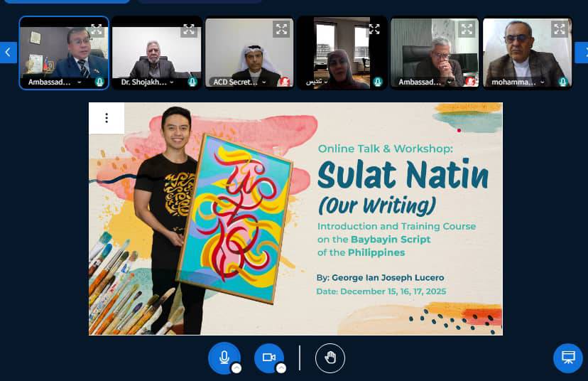Click the mohamma participant name label
588x381 pixels.
click(x=512, y=82)
